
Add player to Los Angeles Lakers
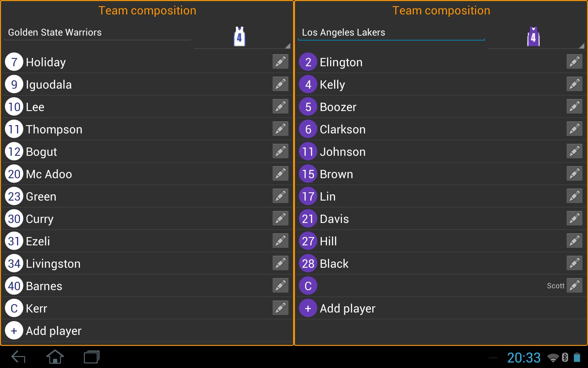347,308
